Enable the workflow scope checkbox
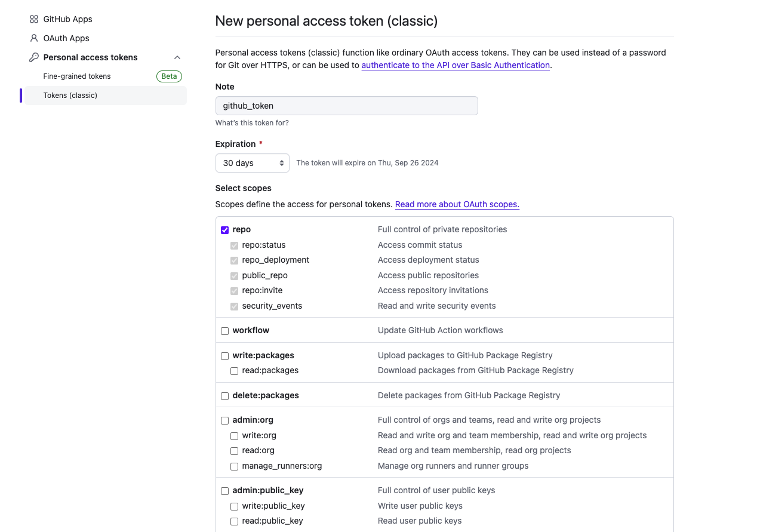757x532 pixels. tap(225, 331)
